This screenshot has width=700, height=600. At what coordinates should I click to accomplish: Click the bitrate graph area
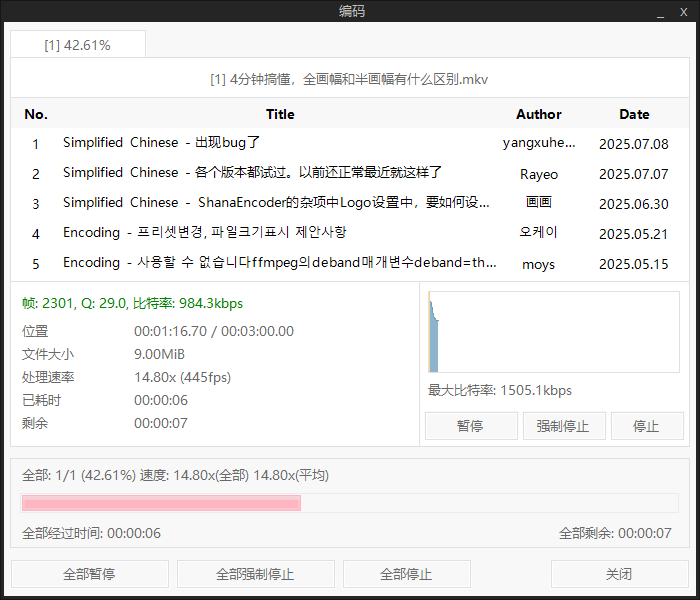(x=553, y=332)
